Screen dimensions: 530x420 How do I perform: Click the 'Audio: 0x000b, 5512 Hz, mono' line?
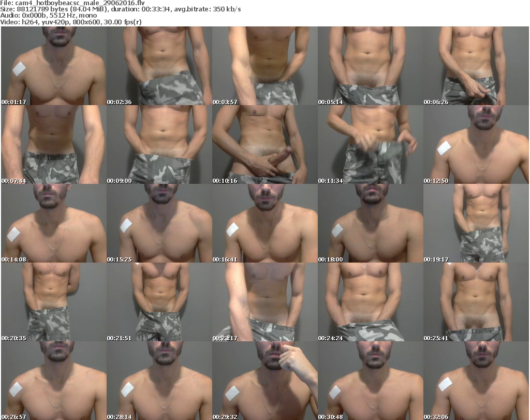tap(49, 16)
